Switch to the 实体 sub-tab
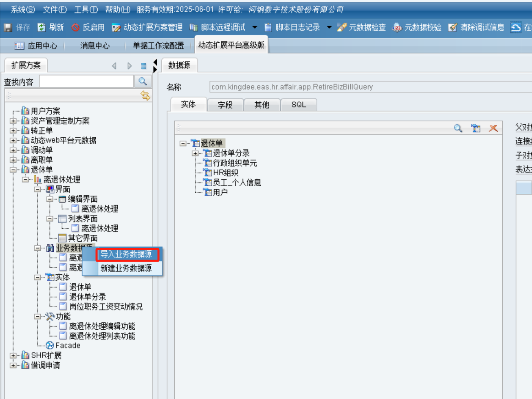This screenshot has height=399, width=532. pyautogui.click(x=188, y=105)
